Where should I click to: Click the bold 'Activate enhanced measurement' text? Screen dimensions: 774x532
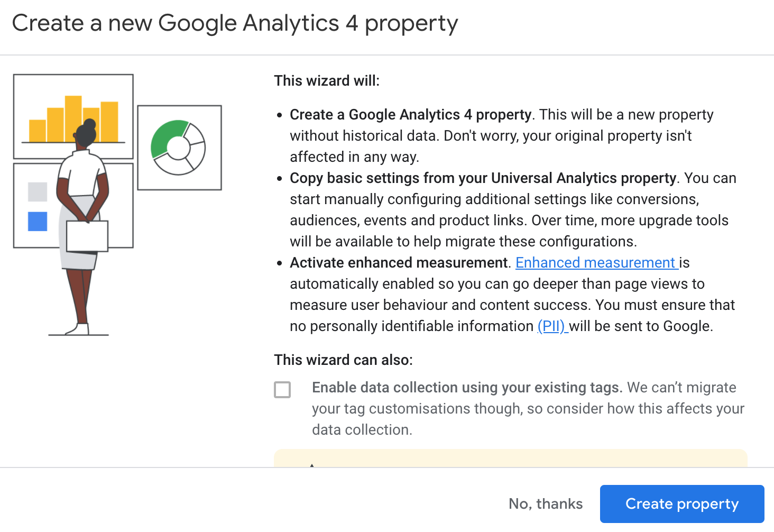tap(399, 263)
